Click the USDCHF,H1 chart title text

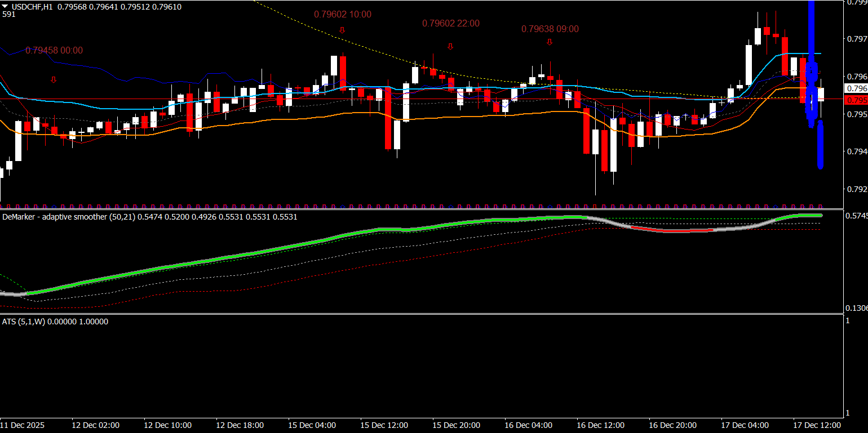pos(33,6)
